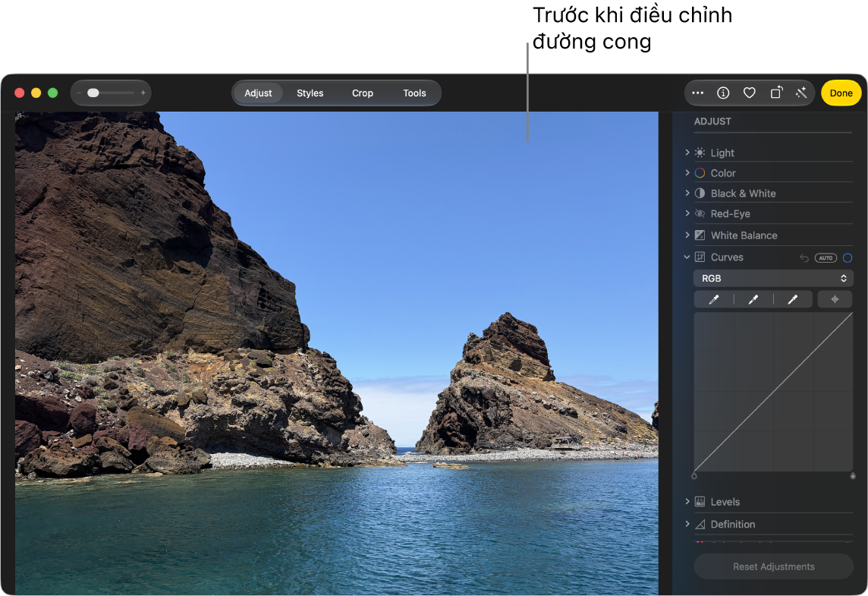Expand the Definition section chevron
The image size is (868, 596).
(x=687, y=524)
